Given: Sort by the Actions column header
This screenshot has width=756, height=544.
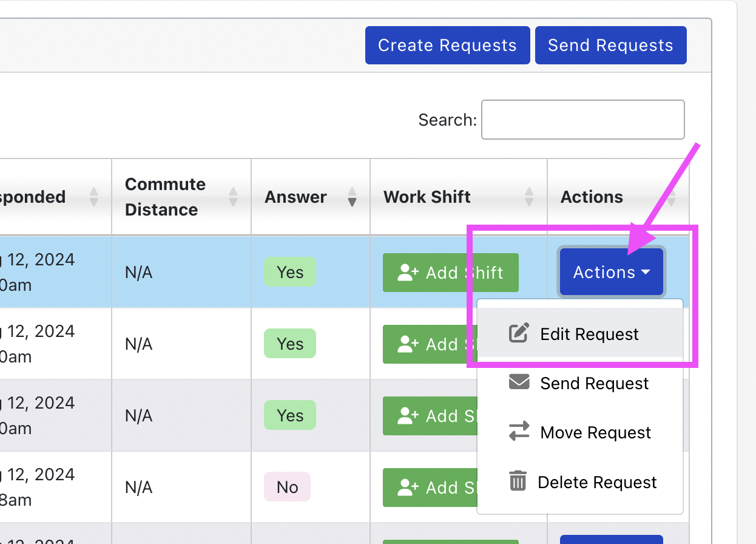Looking at the screenshot, I should click(x=618, y=197).
